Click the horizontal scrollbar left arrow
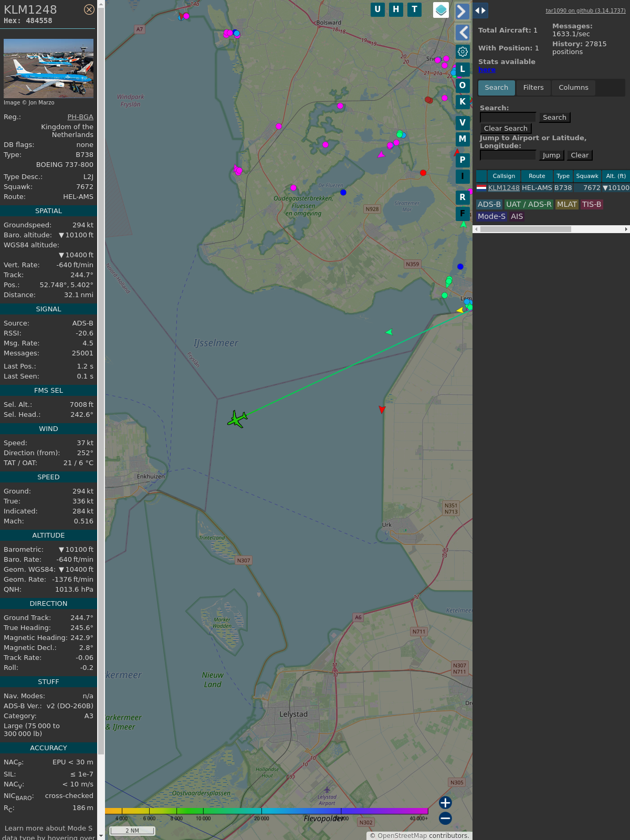Screen dimensions: 630x840 tap(476, 229)
